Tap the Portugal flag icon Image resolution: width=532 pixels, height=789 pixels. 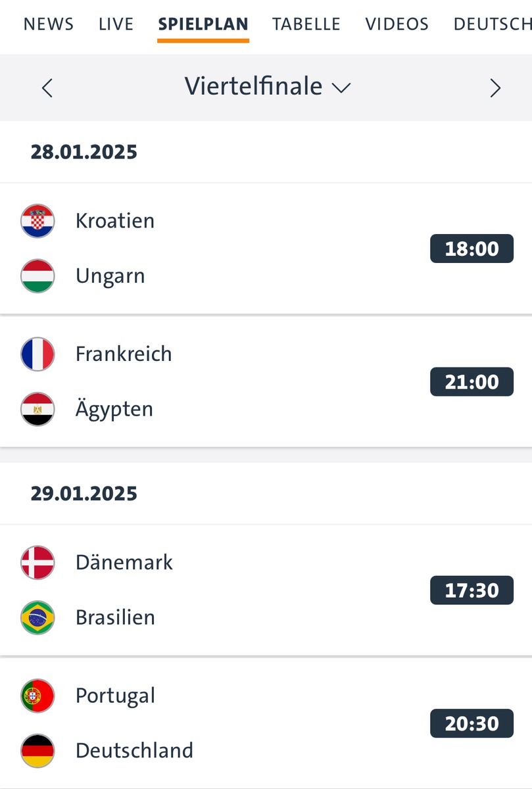point(37,696)
